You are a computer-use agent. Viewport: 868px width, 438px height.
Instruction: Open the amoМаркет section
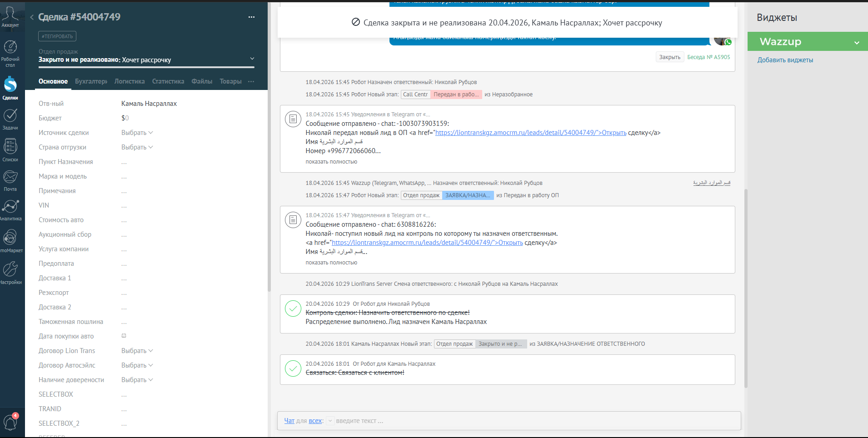10,241
